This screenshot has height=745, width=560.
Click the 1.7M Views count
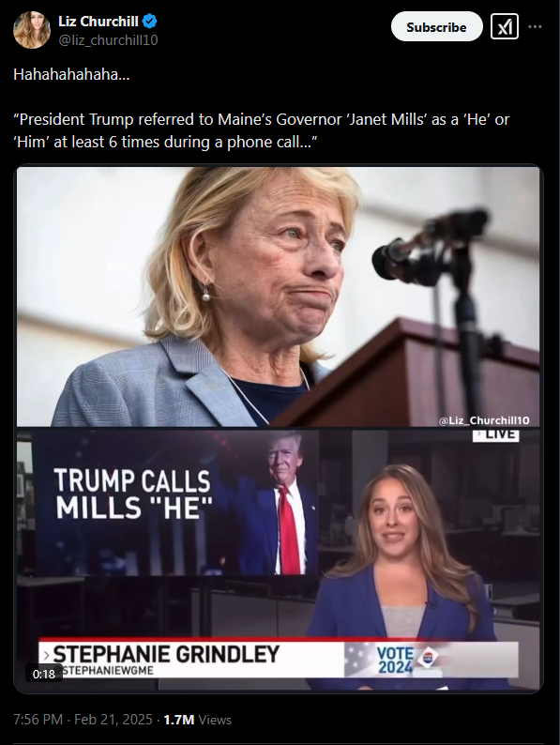198,720
